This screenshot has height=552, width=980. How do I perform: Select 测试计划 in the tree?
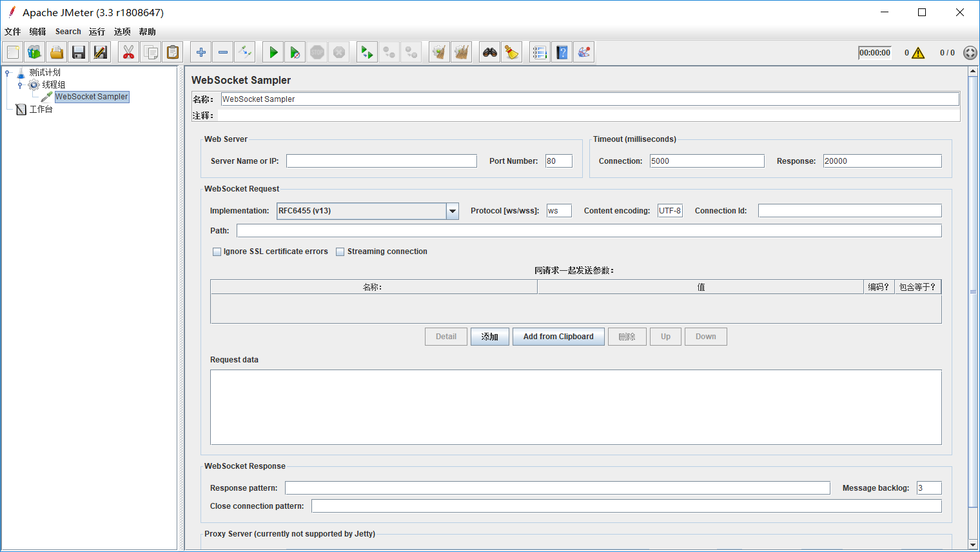44,73
